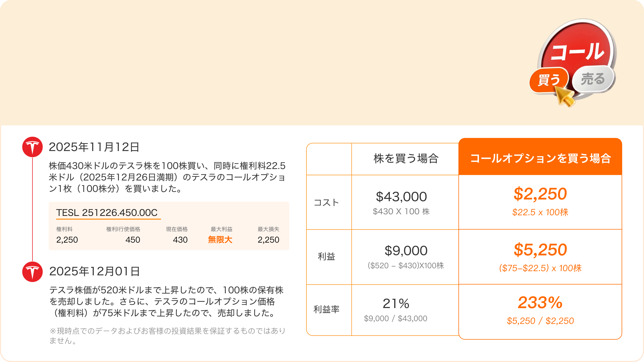The width and height of the screenshot is (644, 362).
Task: Click the ($520 – $430)X100株 formula
Action: [406, 266]
